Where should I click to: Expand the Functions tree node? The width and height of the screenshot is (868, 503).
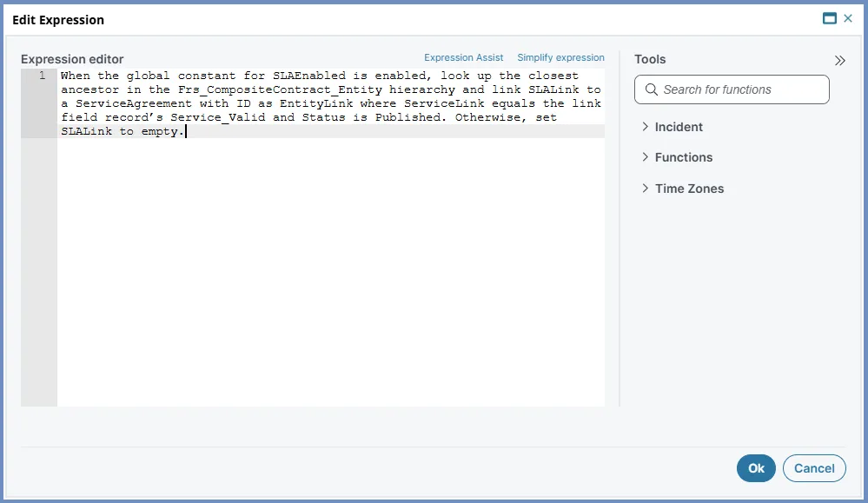(x=645, y=157)
